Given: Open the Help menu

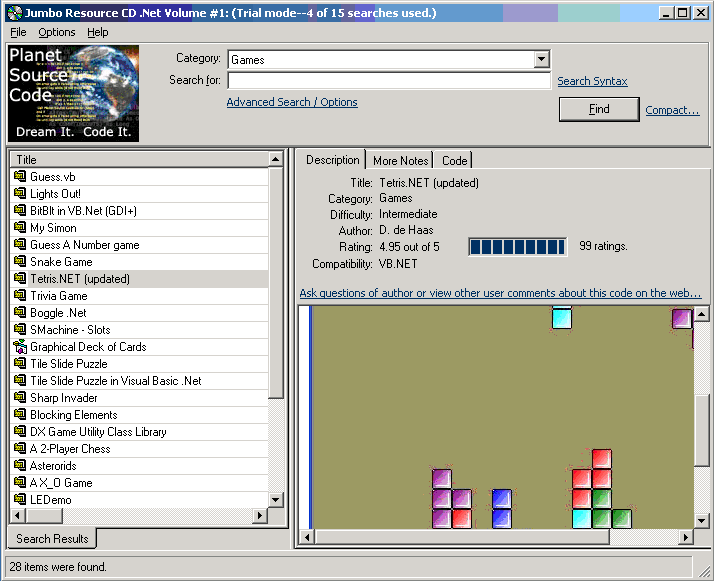Looking at the screenshot, I should (x=97, y=32).
